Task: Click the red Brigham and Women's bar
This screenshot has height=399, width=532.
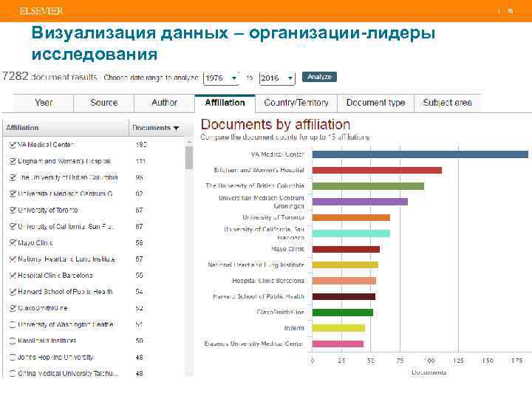Action: coord(377,171)
